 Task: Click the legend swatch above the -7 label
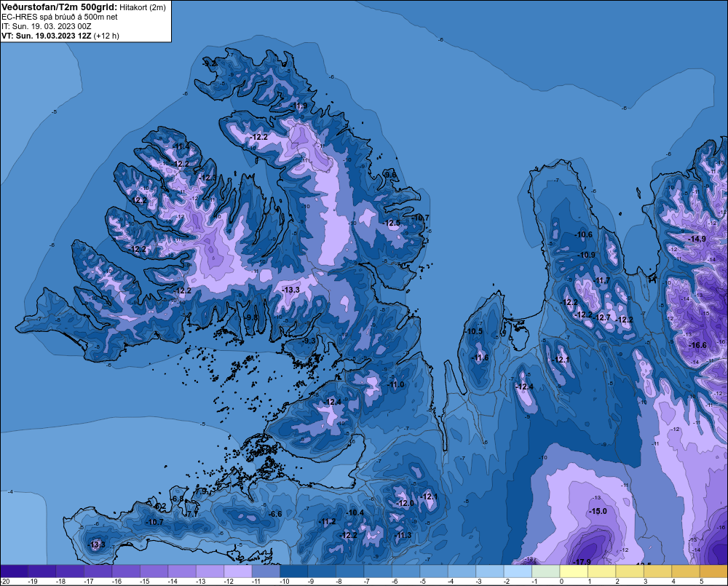click(378, 571)
